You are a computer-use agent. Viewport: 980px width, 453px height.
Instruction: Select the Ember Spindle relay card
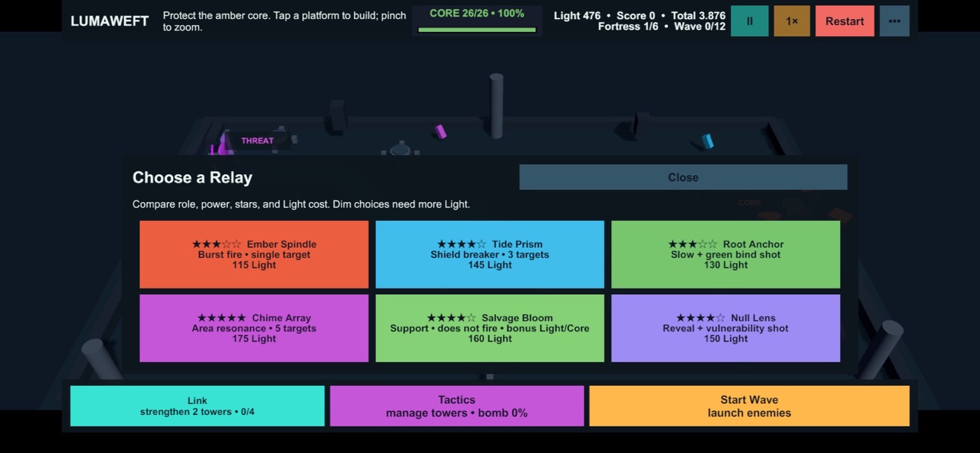254,255
